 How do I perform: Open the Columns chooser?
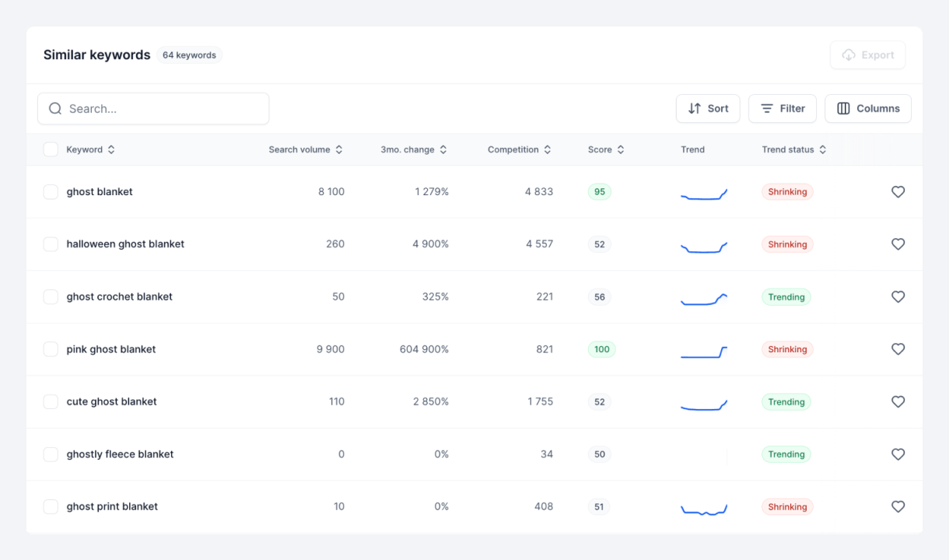click(x=867, y=109)
